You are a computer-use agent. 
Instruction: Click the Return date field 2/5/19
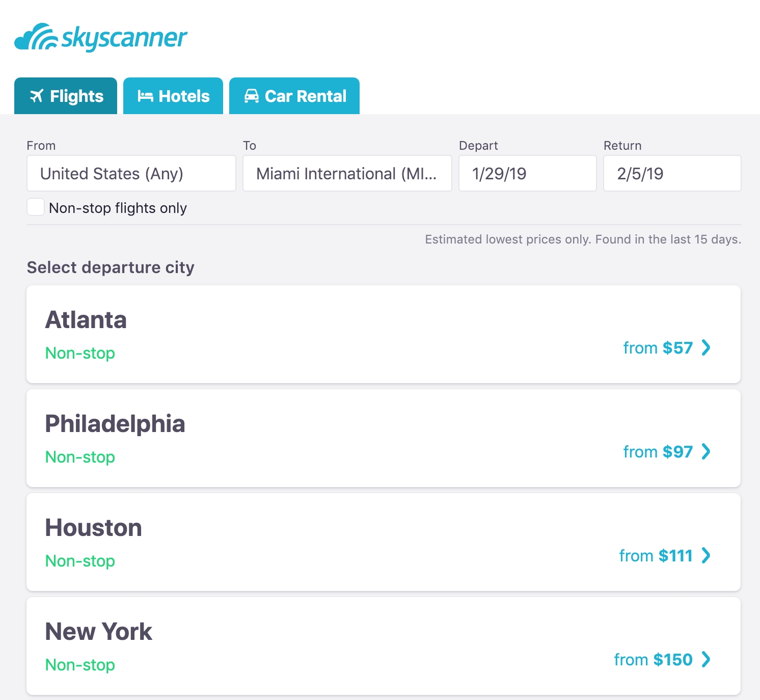click(x=672, y=173)
